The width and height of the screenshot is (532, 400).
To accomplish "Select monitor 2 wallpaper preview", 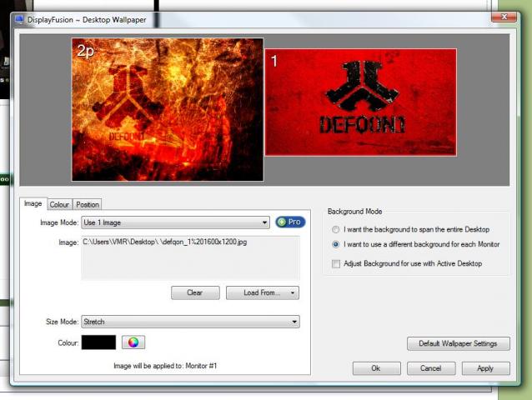I will click(x=167, y=109).
